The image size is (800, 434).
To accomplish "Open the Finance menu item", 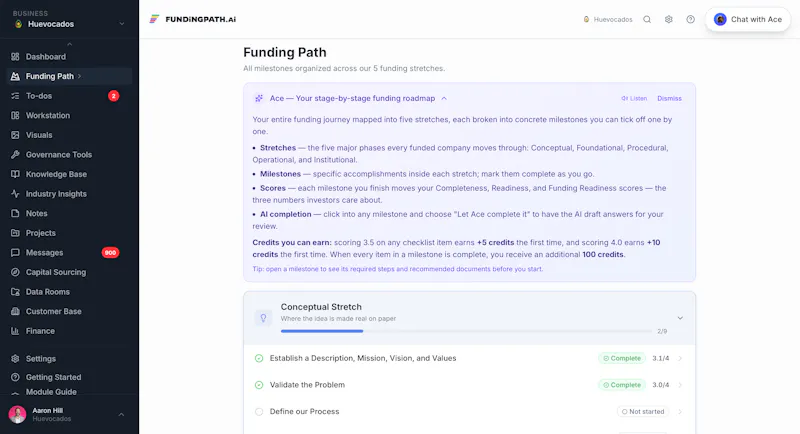I will click(x=69, y=331).
